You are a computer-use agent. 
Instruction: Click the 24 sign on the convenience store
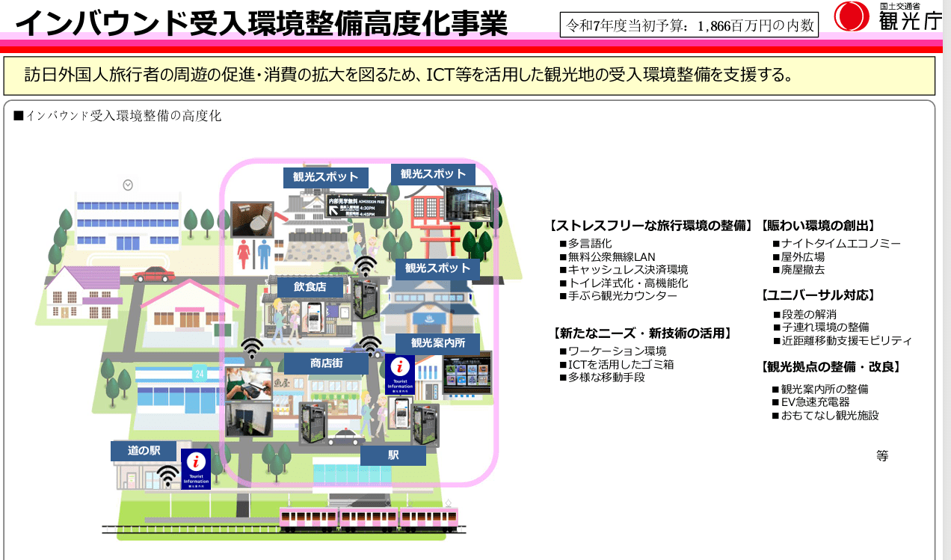click(x=199, y=372)
